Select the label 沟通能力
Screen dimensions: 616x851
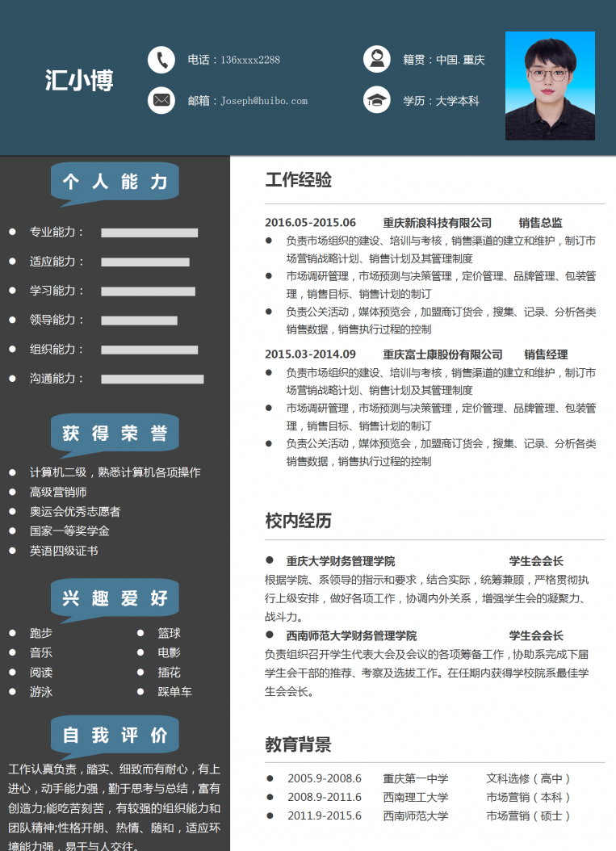coord(52,379)
